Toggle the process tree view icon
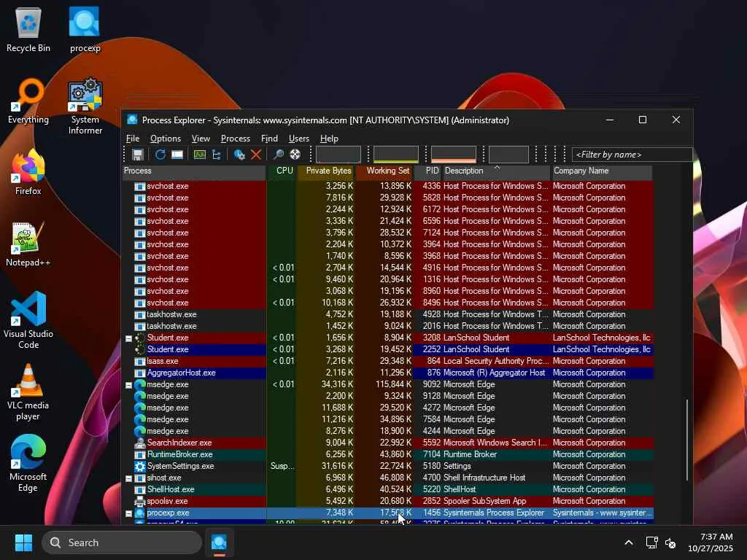The image size is (747, 560). 217,155
